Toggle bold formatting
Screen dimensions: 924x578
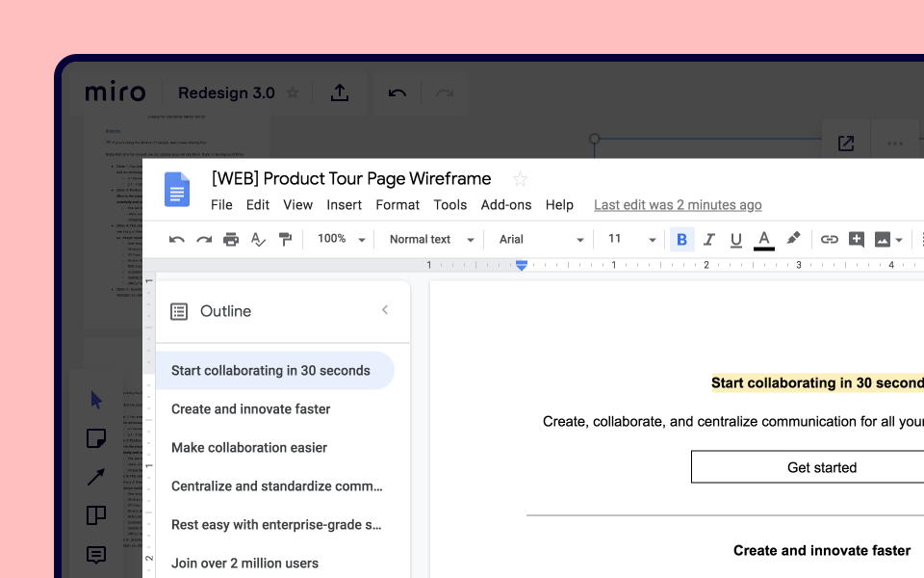click(x=681, y=240)
